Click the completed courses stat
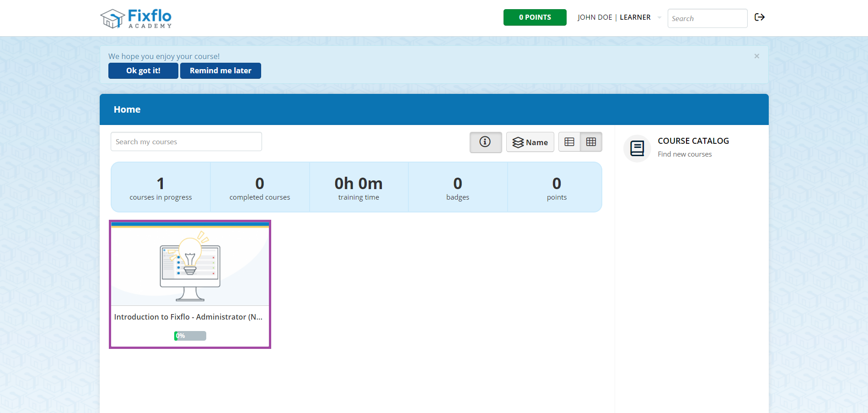 260,187
